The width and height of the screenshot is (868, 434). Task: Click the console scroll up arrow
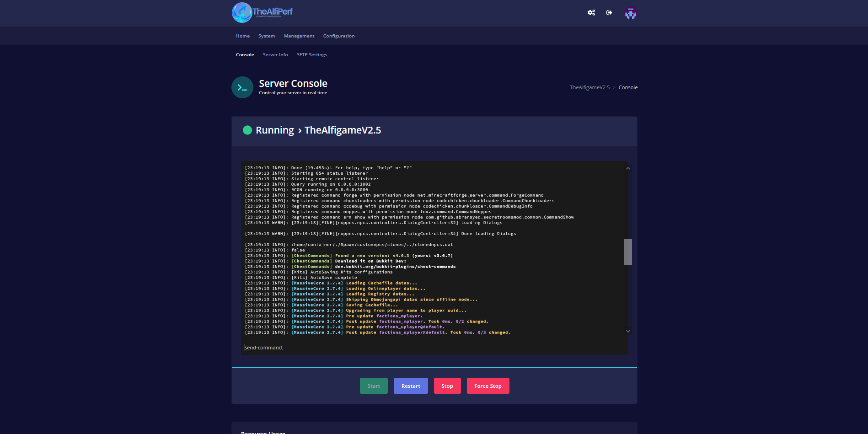click(x=628, y=168)
